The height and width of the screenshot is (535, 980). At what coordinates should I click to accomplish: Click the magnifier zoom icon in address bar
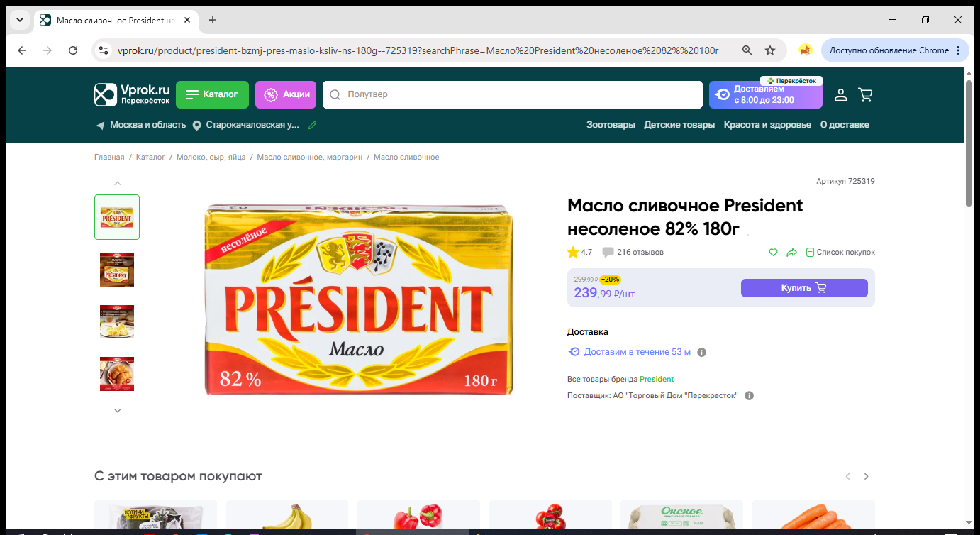[747, 50]
